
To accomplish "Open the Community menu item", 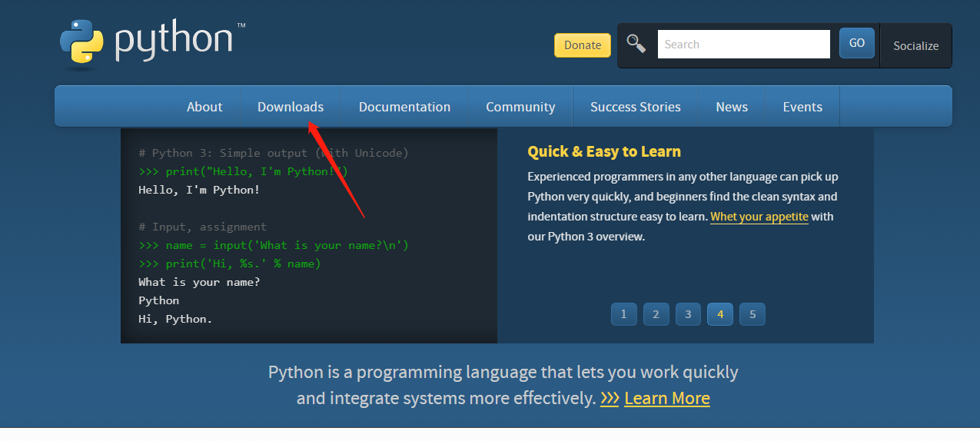I will [520, 107].
